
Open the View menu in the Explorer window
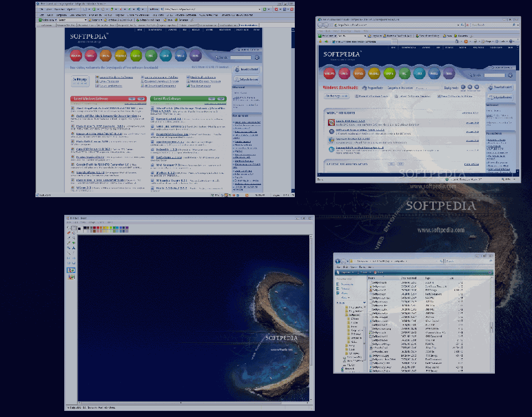(354, 267)
